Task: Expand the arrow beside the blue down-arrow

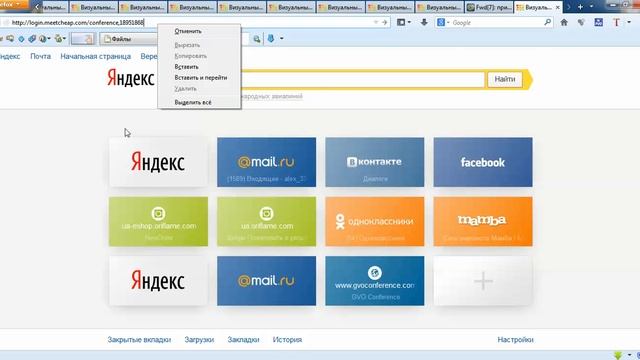Action: coord(282,39)
